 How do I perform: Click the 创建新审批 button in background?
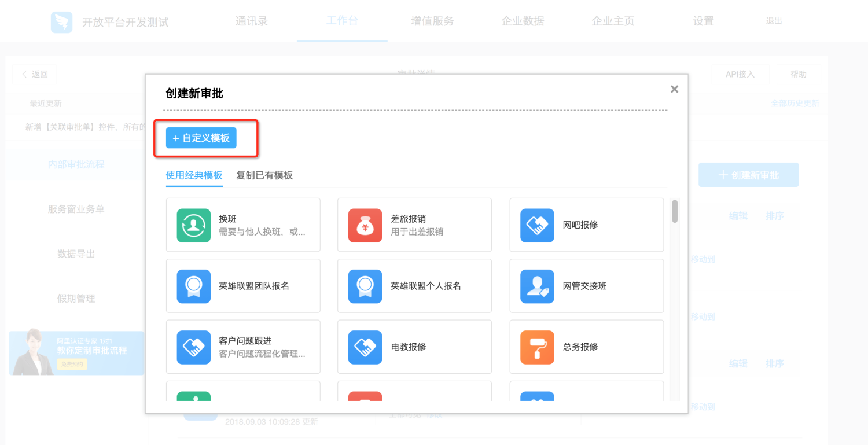click(x=749, y=175)
